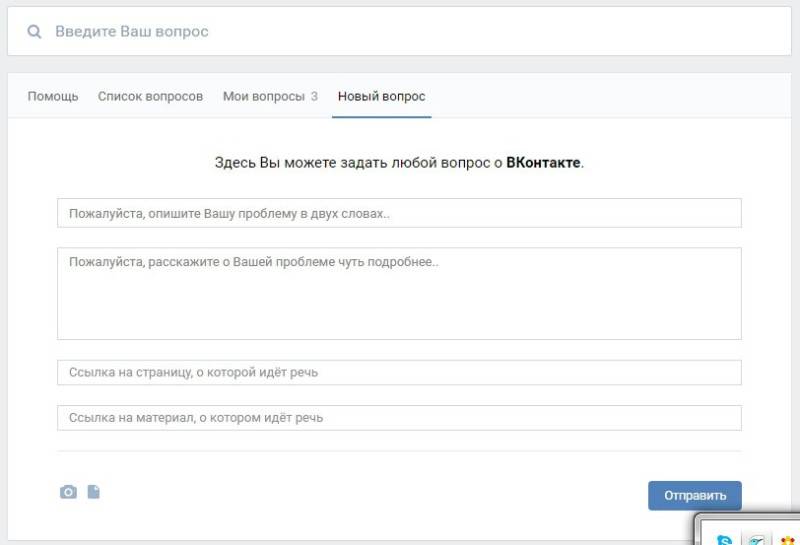Click the question counter badge showing 3
Image resolution: width=800 pixels, height=545 pixels.
click(314, 97)
